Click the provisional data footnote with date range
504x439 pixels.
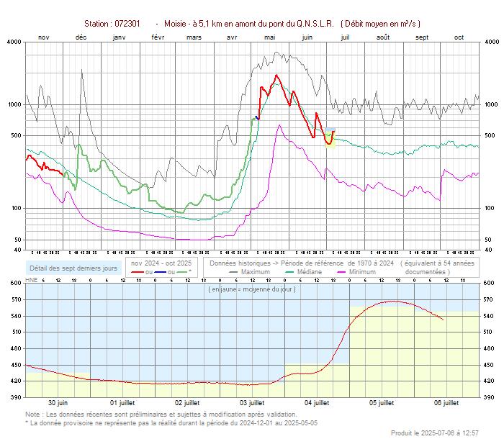[171, 423]
